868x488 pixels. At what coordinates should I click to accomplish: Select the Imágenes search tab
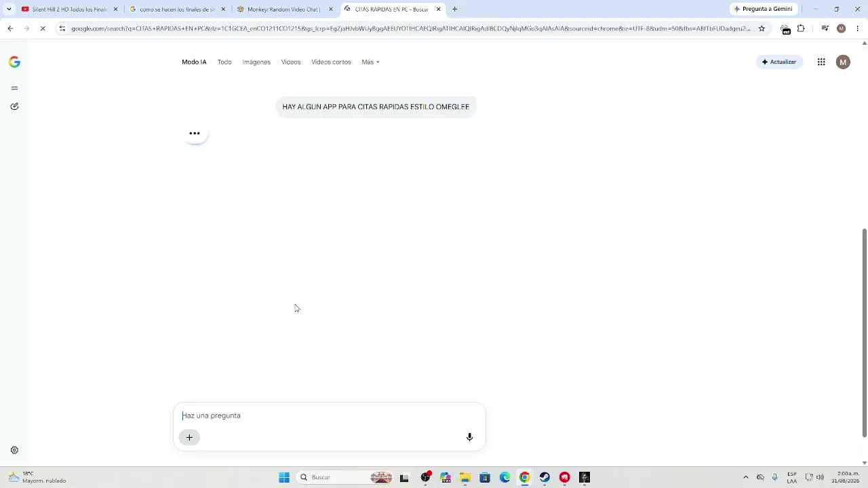click(x=256, y=62)
